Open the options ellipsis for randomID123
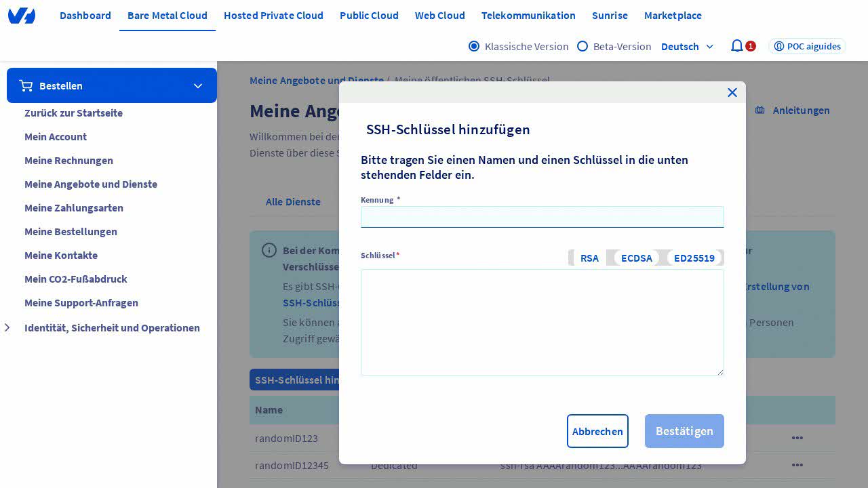Screen dimensions: 868x488 point(797,438)
